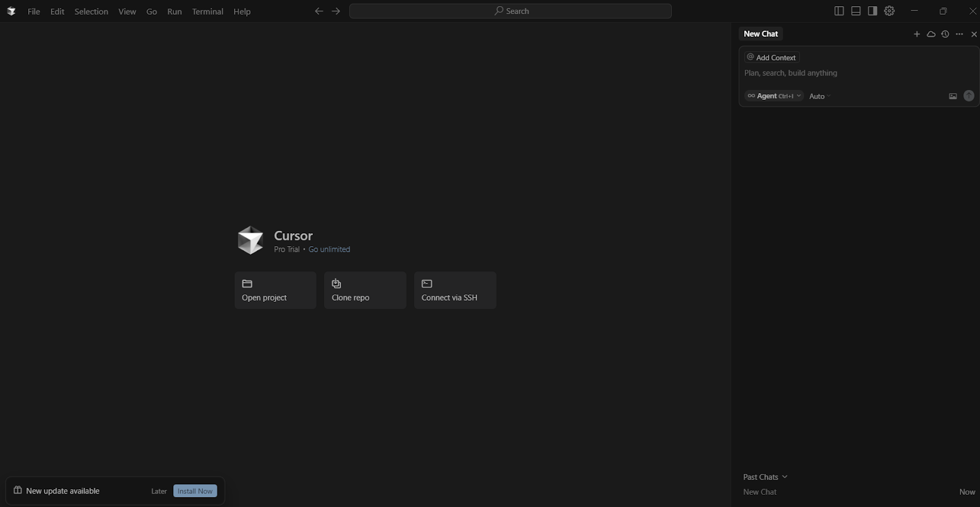Viewport: 980px width, 507px height.
Task: Toggle the right AI sidebar
Action: point(872,11)
